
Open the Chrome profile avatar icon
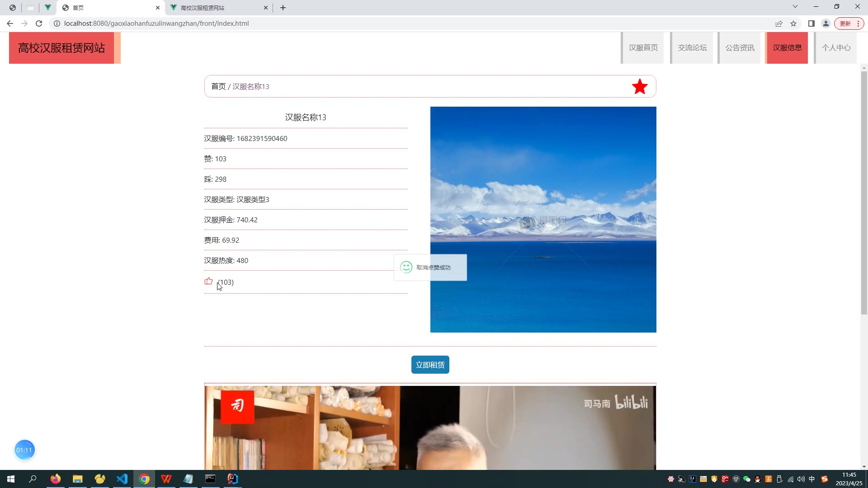826,23
